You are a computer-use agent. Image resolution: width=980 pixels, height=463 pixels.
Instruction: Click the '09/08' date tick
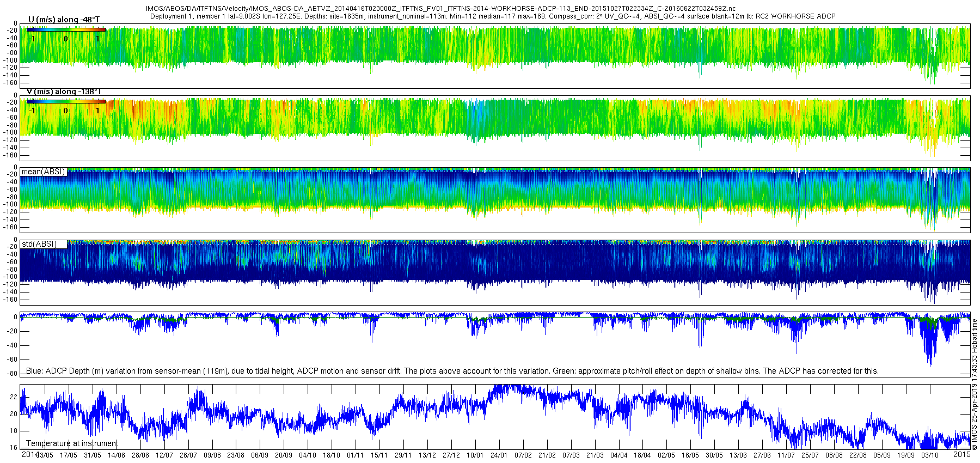click(212, 455)
